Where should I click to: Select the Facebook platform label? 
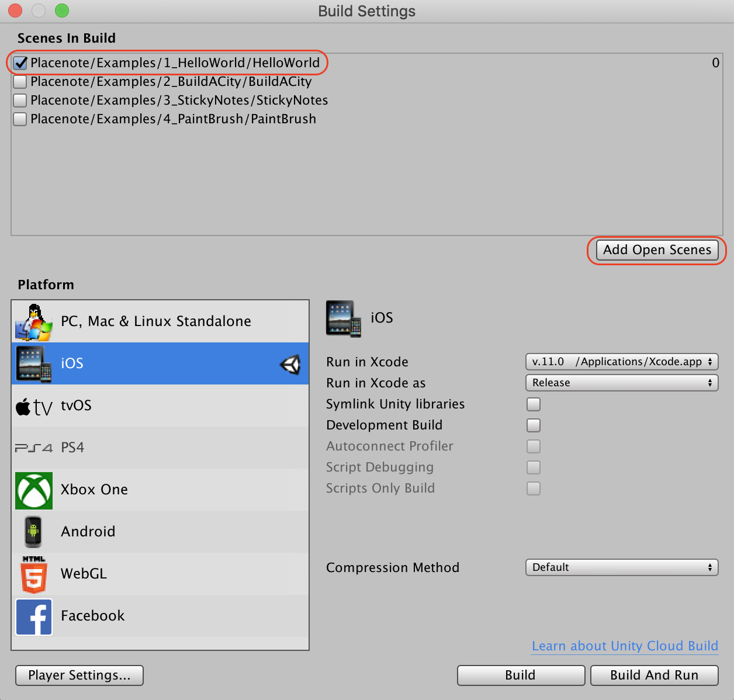coord(92,616)
